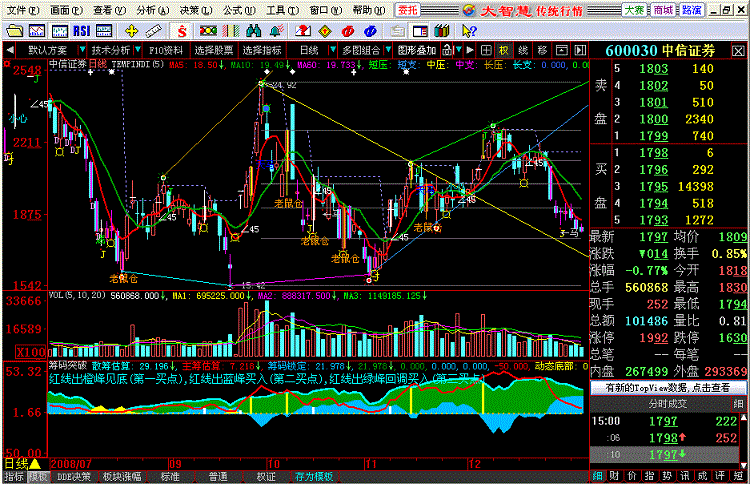Open the binoculars search tool
The height and width of the screenshot is (484, 750).
pyautogui.click(x=254, y=31)
